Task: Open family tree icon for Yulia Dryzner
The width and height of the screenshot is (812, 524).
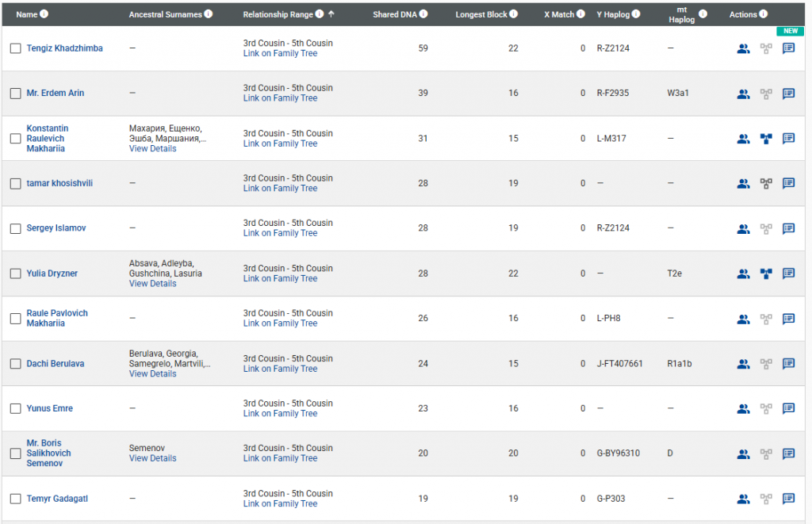Action: (766, 273)
